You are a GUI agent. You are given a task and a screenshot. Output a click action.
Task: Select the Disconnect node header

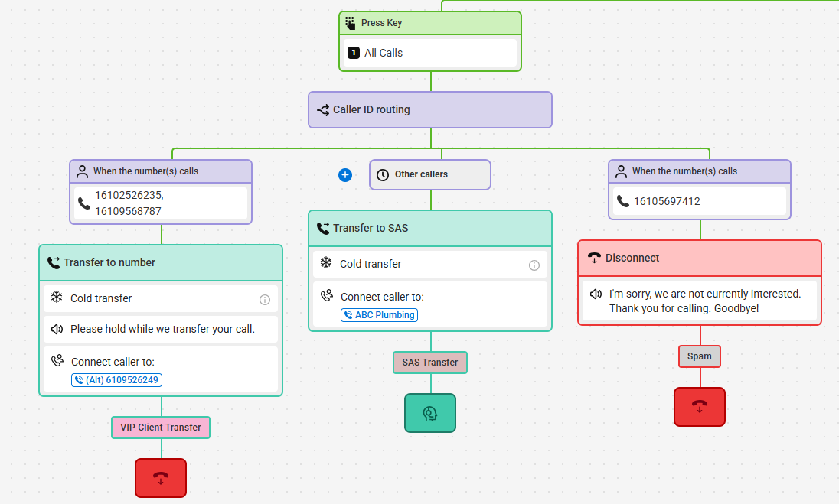[700, 259]
